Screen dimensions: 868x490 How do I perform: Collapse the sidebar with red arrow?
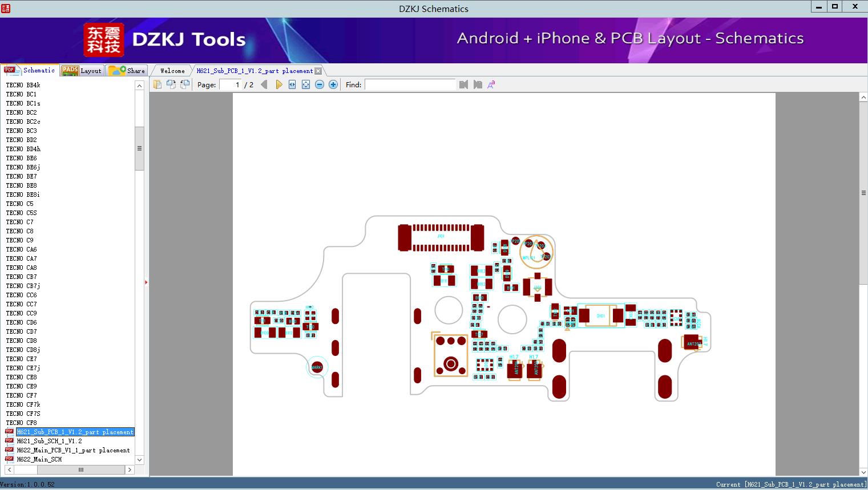point(146,282)
